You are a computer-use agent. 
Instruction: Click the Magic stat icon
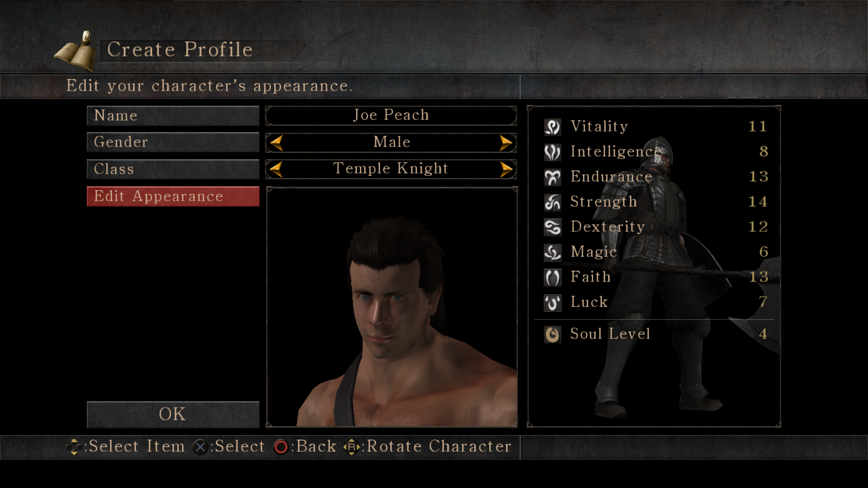(x=552, y=253)
